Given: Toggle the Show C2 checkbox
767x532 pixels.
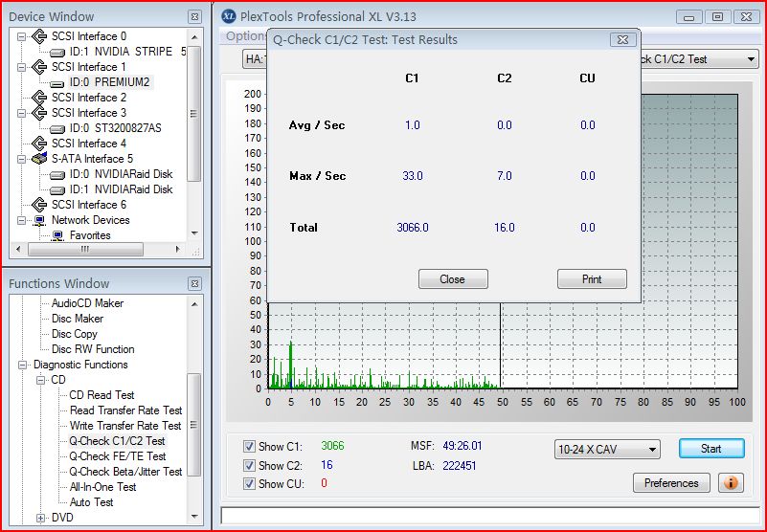Looking at the screenshot, I should coord(249,465).
